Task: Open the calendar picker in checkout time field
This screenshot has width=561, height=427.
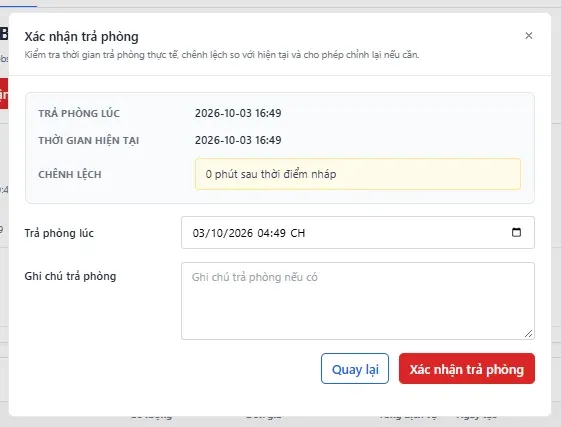Action: [x=516, y=232]
